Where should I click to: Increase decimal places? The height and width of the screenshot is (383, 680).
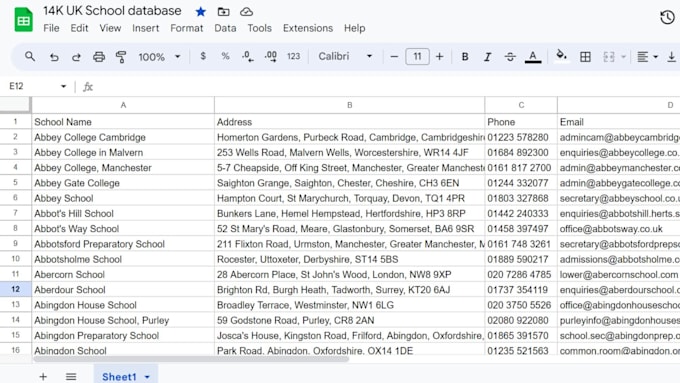coord(271,56)
